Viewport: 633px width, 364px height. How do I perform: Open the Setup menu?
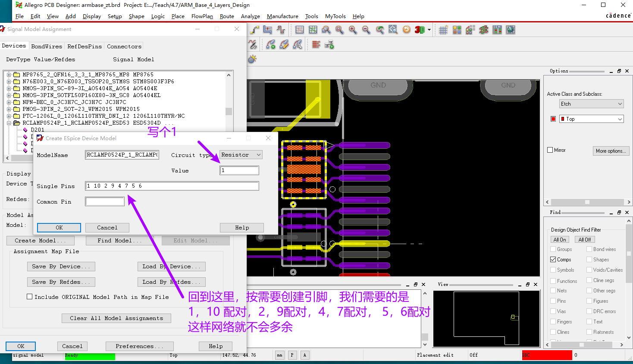click(115, 16)
